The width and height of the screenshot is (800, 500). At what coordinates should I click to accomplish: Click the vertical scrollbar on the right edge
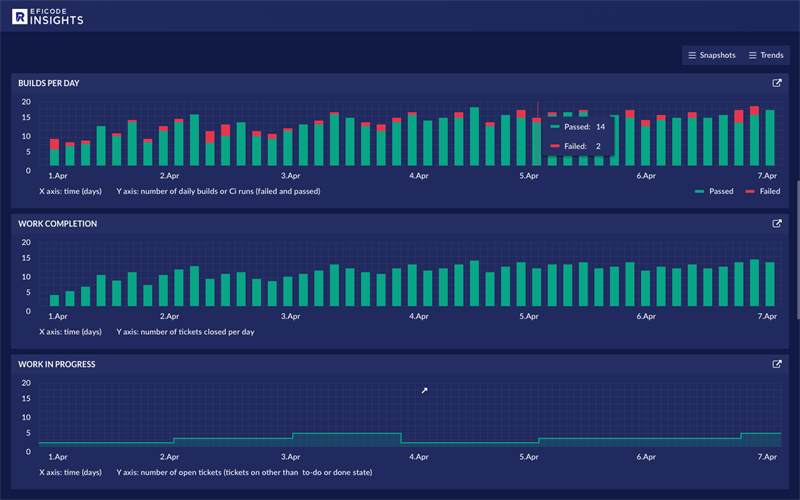(x=796, y=250)
